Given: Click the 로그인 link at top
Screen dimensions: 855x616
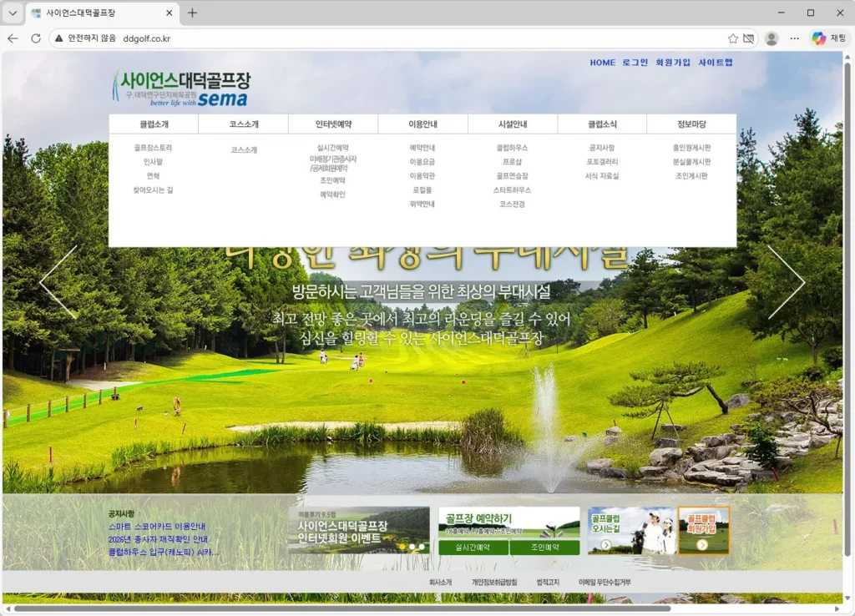Looking at the screenshot, I should 635,63.
